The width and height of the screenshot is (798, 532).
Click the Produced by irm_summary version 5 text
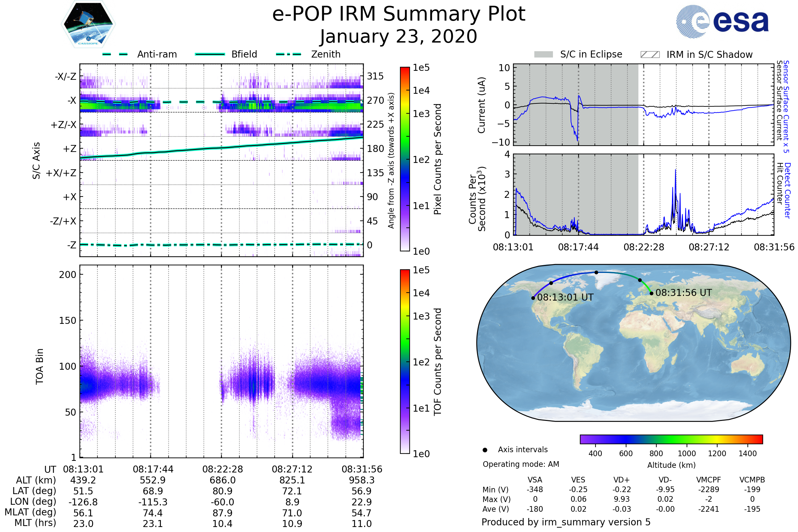click(x=566, y=522)
